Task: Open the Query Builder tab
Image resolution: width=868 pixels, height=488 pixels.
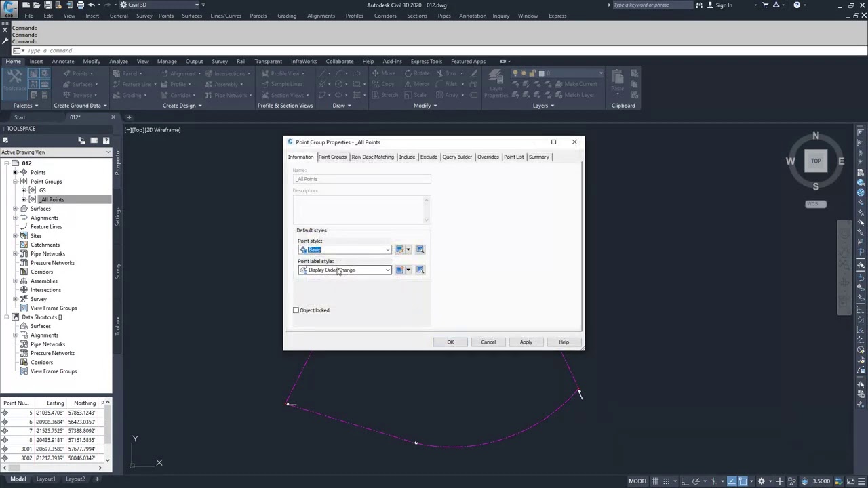Action: (457, 157)
